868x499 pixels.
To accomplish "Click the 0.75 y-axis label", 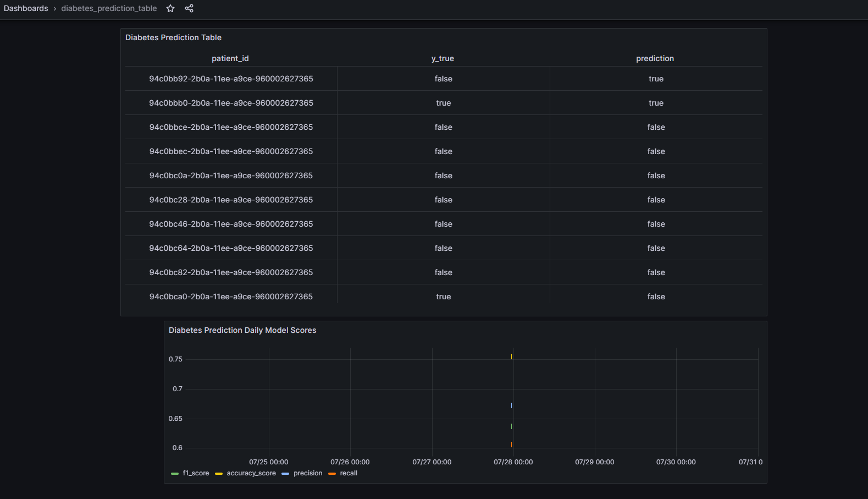I will click(x=175, y=359).
